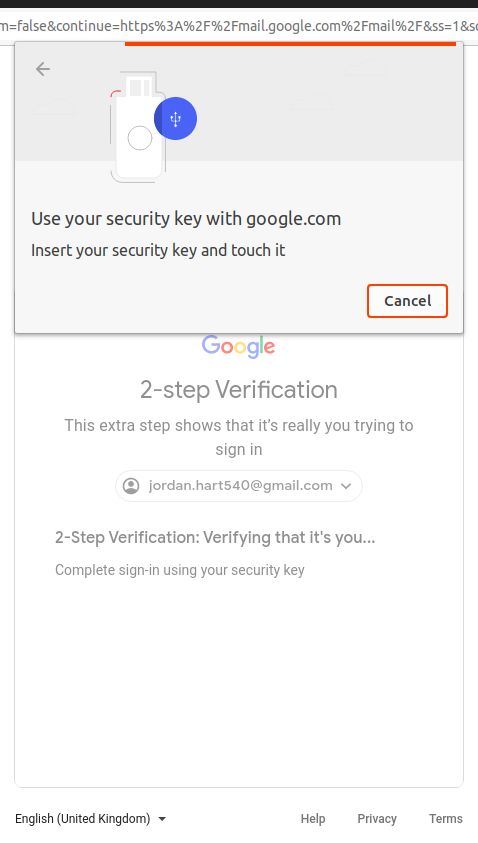The height and width of the screenshot is (843, 478).
Task: Cancel the security key prompt
Action: click(x=408, y=301)
